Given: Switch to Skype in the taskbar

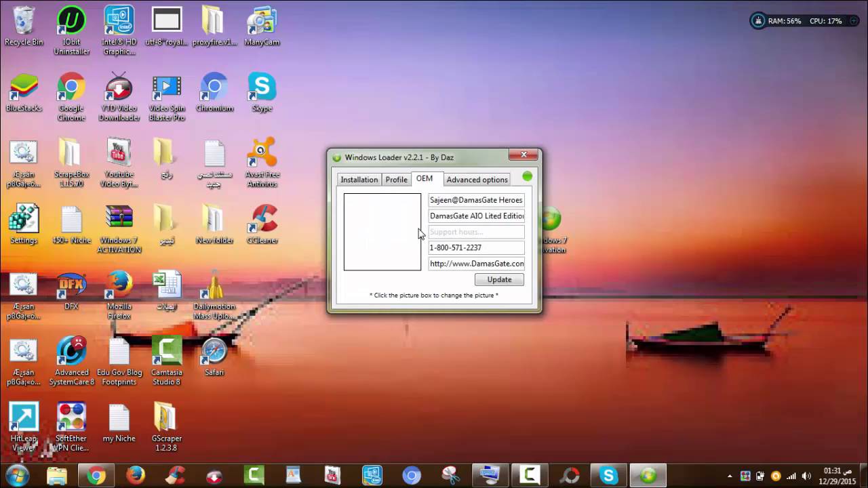Looking at the screenshot, I should click(608, 475).
